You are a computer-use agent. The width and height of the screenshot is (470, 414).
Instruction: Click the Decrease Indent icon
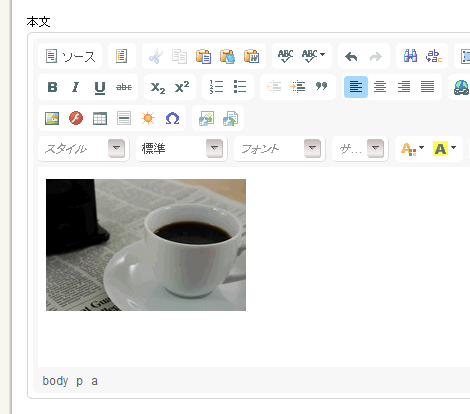(x=274, y=87)
